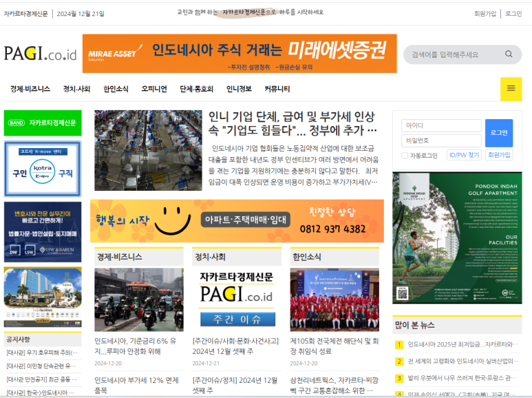Open ranked news 3 발리 우붓에서 나무 쓰러져

click(462, 377)
